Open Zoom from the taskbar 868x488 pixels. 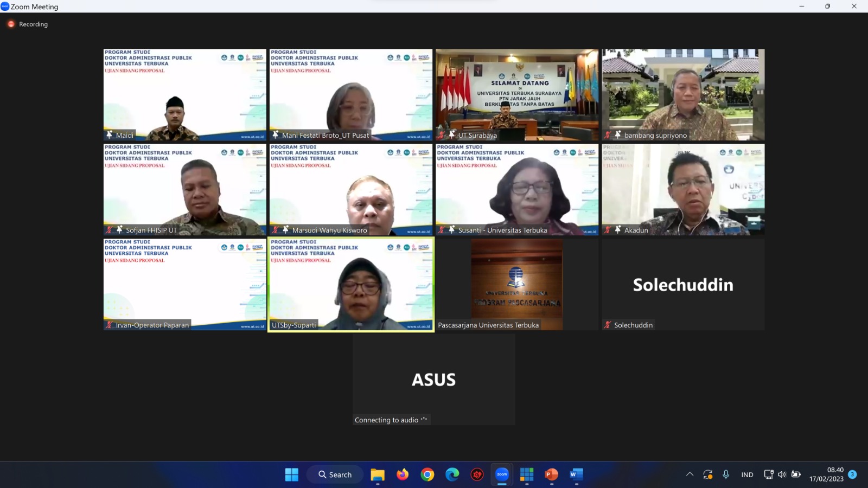502,474
